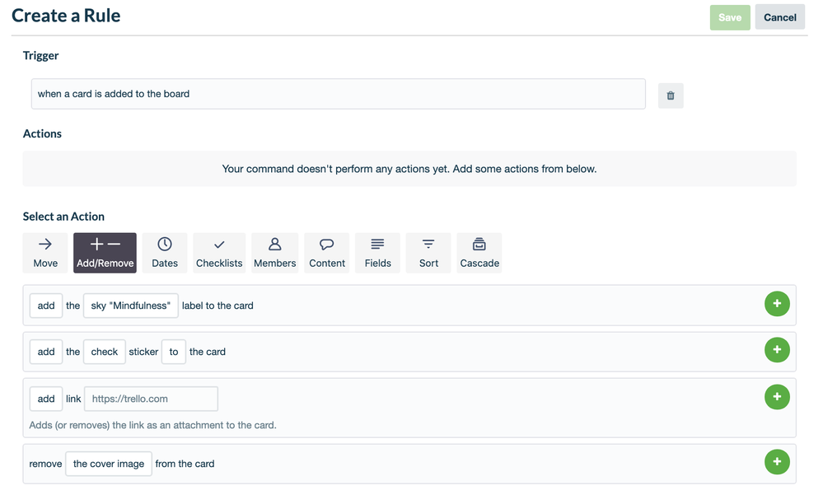Viewport: 823px width, 504px height.
Task: Toggle add/remove in the link action
Action: tap(46, 399)
